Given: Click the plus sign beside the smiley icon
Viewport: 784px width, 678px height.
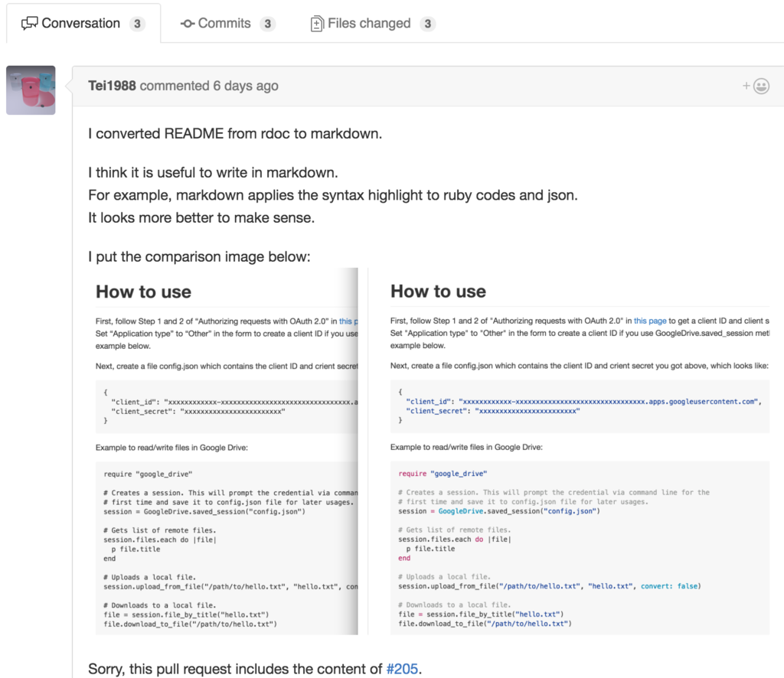Looking at the screenshot, I should pos(748,86).
